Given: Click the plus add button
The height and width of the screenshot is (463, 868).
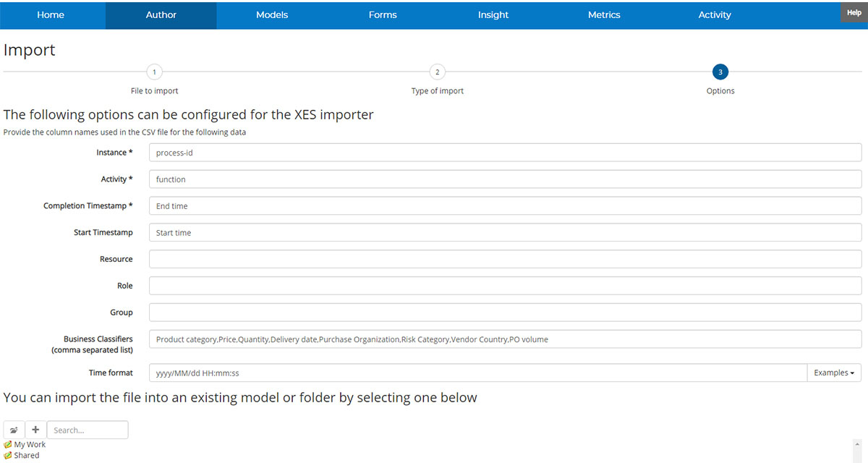Looking at the screenshot, I should pyautogui.click(x=35, y=430).
